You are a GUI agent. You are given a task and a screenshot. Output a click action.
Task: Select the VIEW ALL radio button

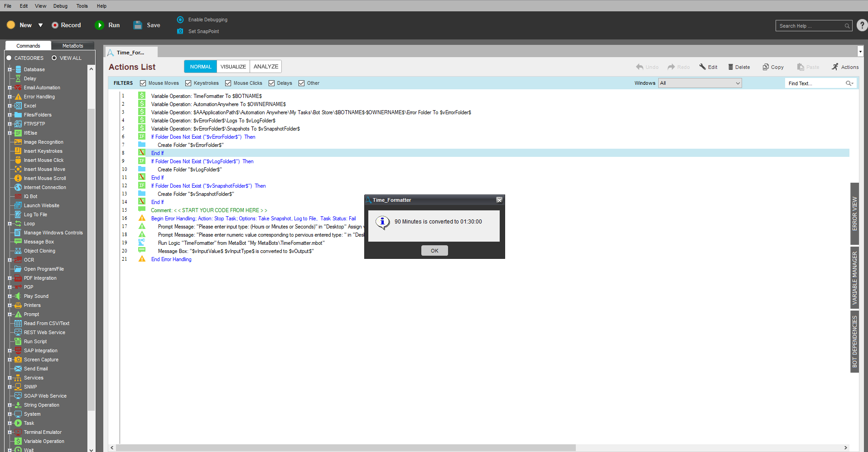(x=54, y=58)
